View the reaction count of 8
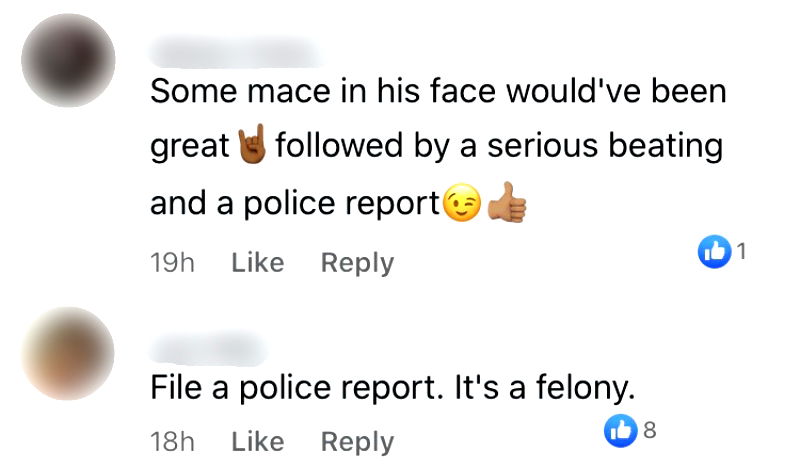 click(x=648, y=431)
